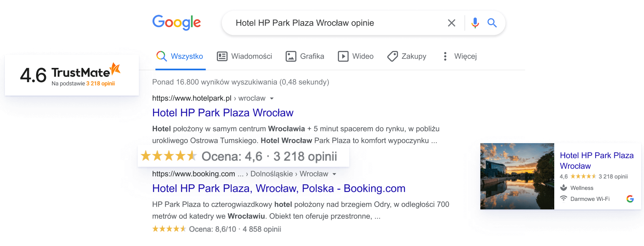Click the Google logo
The height and width of the screenshot is (246, 644).
click(x=176, y=22)
